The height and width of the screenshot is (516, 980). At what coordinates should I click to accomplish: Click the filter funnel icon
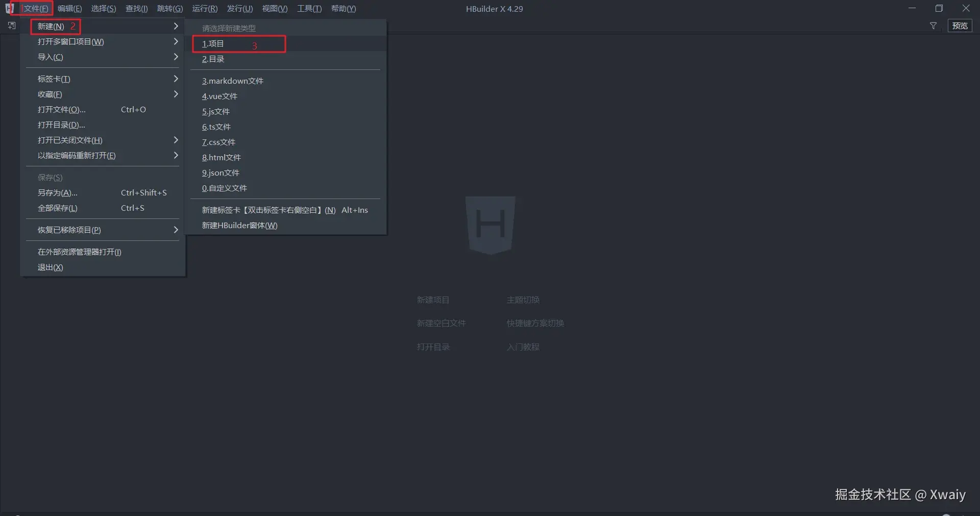pos(933,26)
